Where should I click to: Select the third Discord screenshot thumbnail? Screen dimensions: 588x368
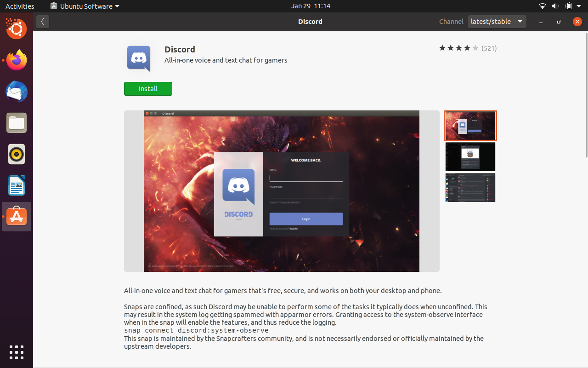pos(470,187)
